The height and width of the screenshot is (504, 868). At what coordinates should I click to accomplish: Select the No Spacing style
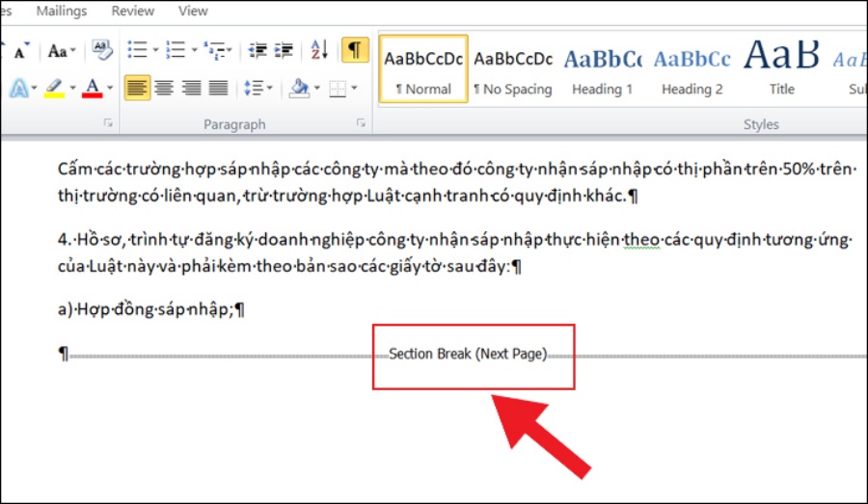[x=513, y=69]
